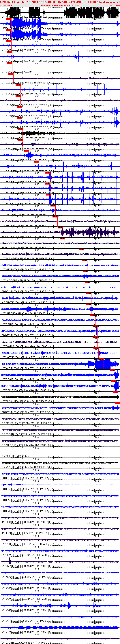Select the "TA B05D BHZ" station label
The image size is (120, 644).
coord(9,237)
